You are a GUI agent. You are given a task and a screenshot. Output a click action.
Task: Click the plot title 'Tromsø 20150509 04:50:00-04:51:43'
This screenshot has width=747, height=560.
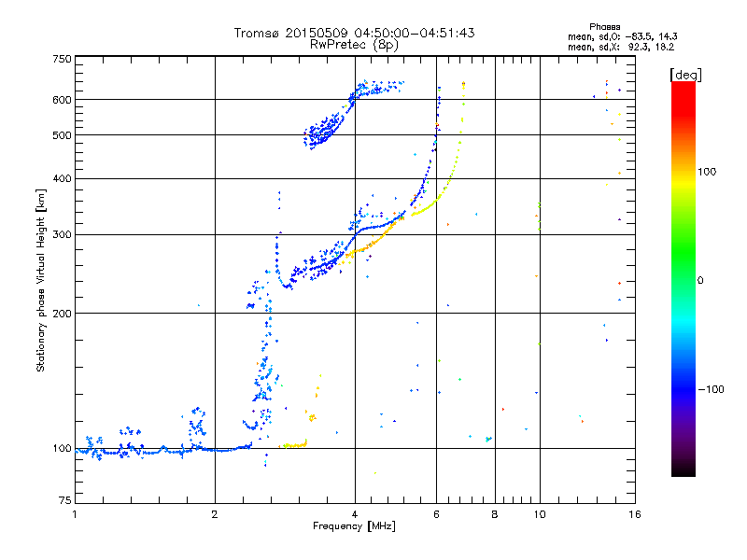[354, 33]
